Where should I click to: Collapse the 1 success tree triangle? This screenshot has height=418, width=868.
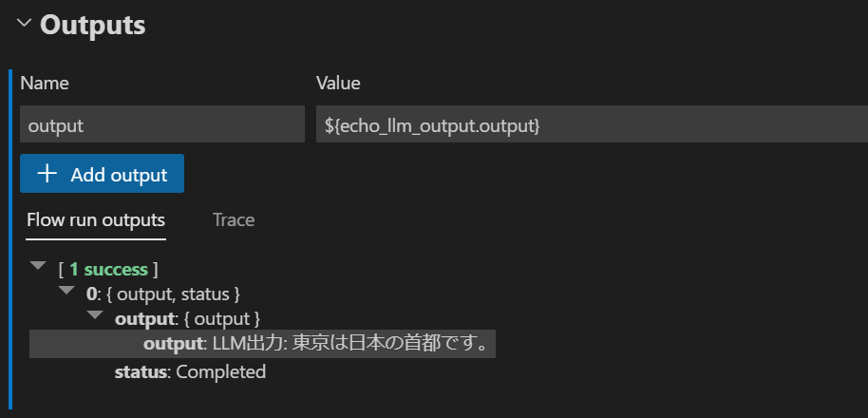[38, 266]
